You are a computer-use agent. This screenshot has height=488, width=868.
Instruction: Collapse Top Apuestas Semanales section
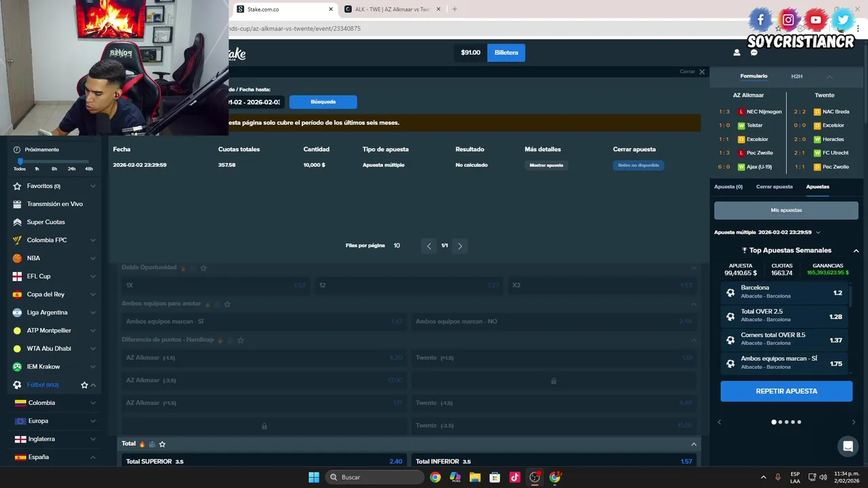click(x=856, y=251)
